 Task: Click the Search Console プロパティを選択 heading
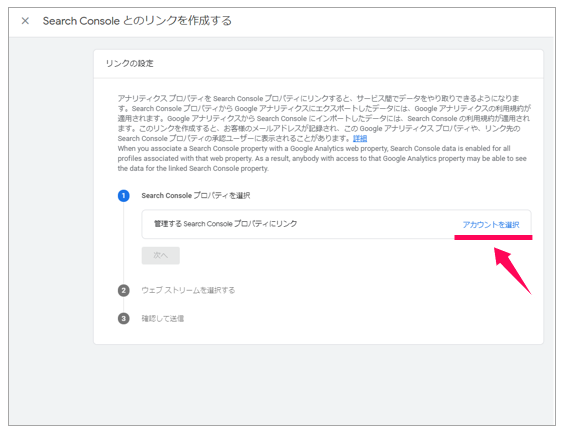[196, 196]
